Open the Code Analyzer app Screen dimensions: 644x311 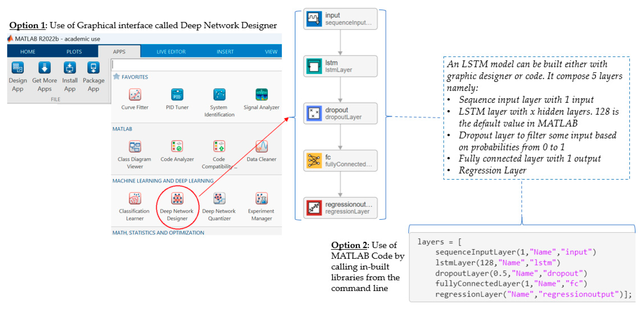click(x=177, y=147)
